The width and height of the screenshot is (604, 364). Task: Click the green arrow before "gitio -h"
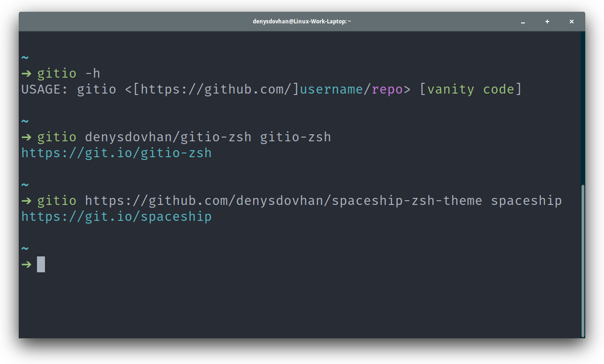click(27, 73)
